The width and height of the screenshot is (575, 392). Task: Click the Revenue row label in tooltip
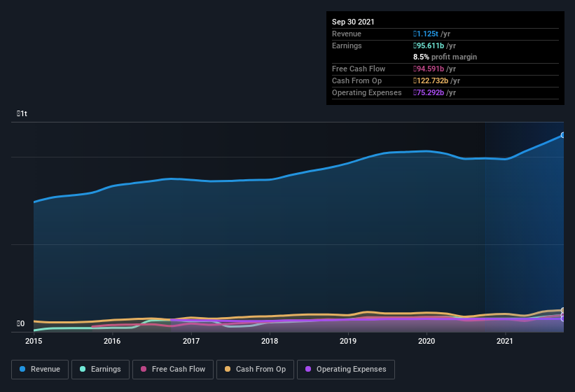click(347, 34)
